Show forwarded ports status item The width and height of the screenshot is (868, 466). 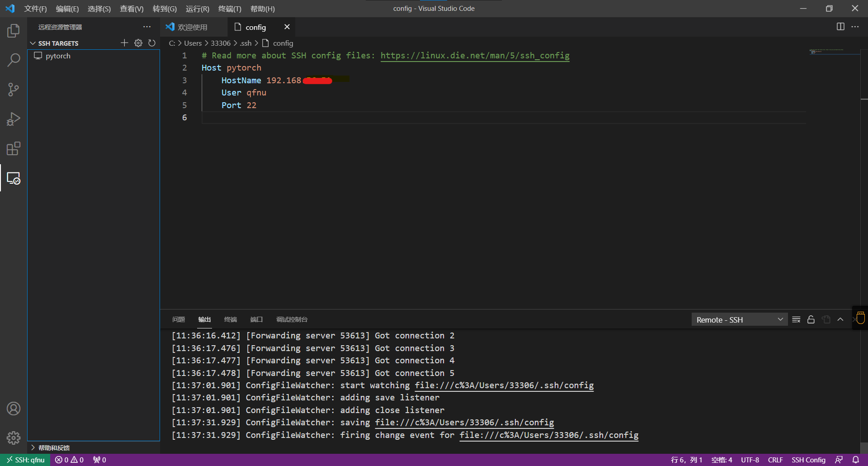[x=99, y=460]
